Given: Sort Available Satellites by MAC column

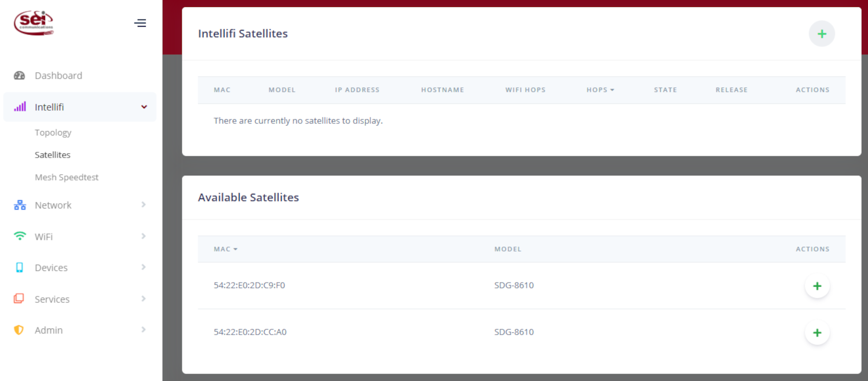Looking at the screenshot, I should [226, 249].
